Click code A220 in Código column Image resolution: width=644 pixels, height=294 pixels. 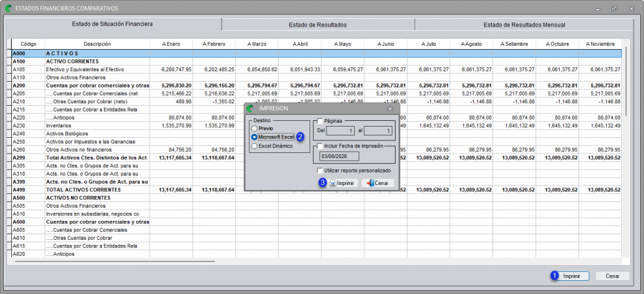(x=19, y=118)
